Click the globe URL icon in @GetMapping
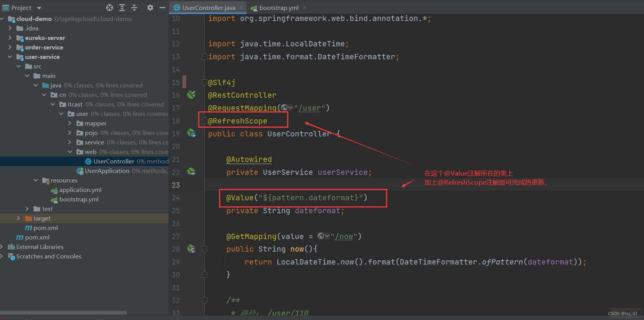 [321, 236]
